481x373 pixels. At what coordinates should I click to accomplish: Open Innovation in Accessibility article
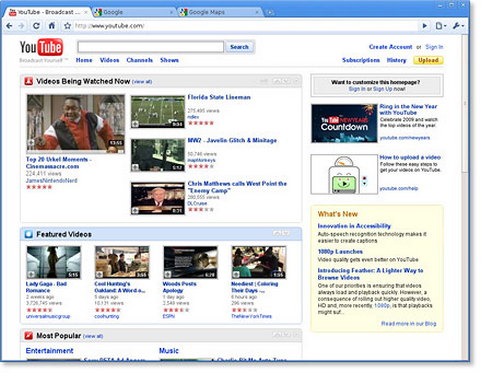[354, 226]
